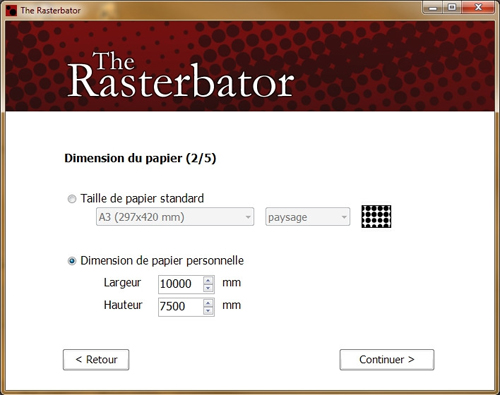Select Dimension de papier personnelle option
Image resolution: width=500 pixels, height=395 pixels.
72,261
